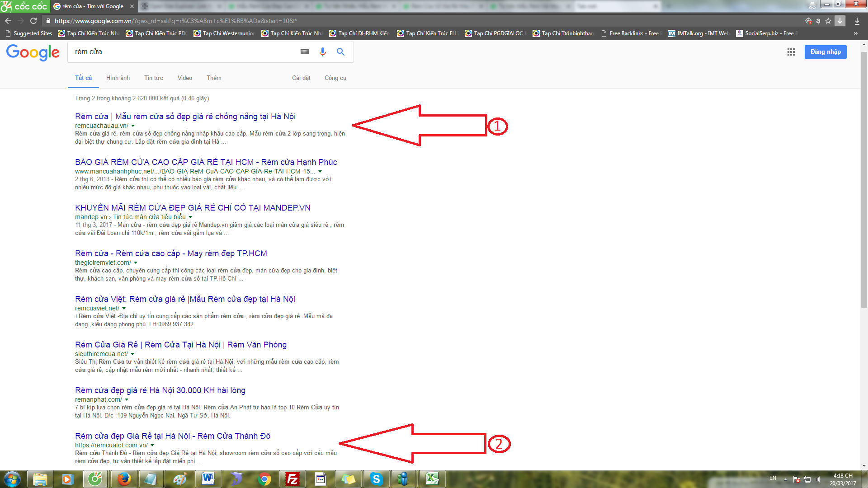Reload the current Google page
Image resolution: width=868 pixels, height=488 pixels.
(33, 21)
